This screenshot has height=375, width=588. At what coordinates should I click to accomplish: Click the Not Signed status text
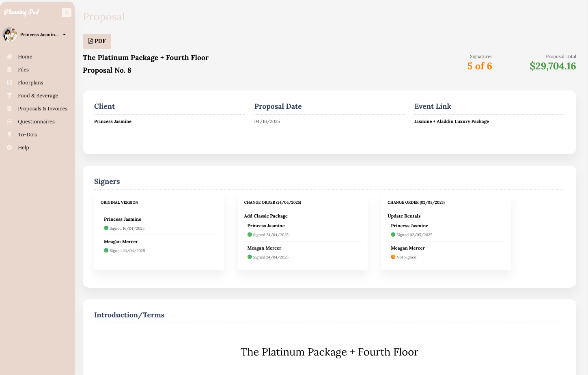coord(406,257)
